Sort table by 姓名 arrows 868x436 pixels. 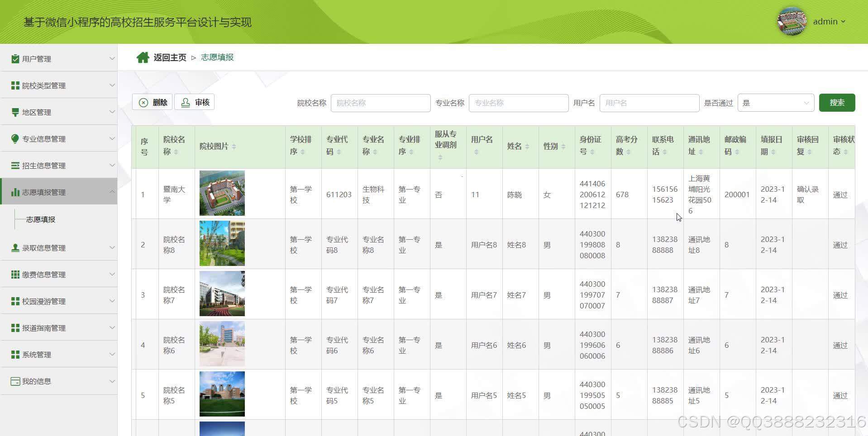[527, 147]
